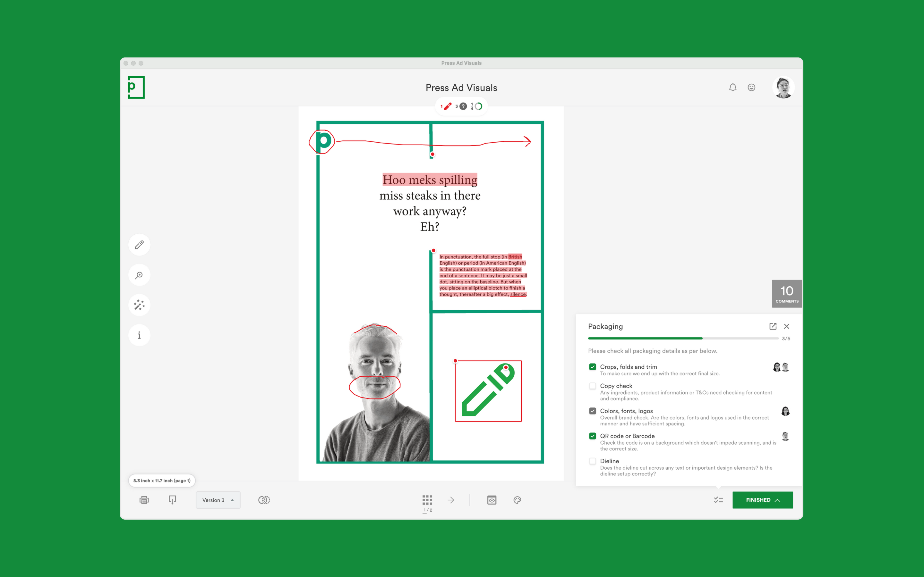
Task: Open Packaging checklist in new window
Action: (x=773, y=326)
